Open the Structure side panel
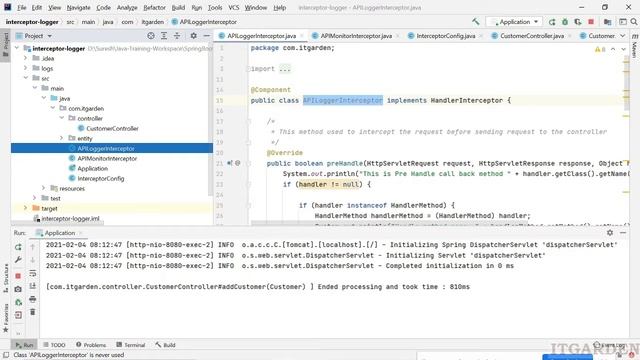Viewport: 640px width, 360px height. click(6, 278)
